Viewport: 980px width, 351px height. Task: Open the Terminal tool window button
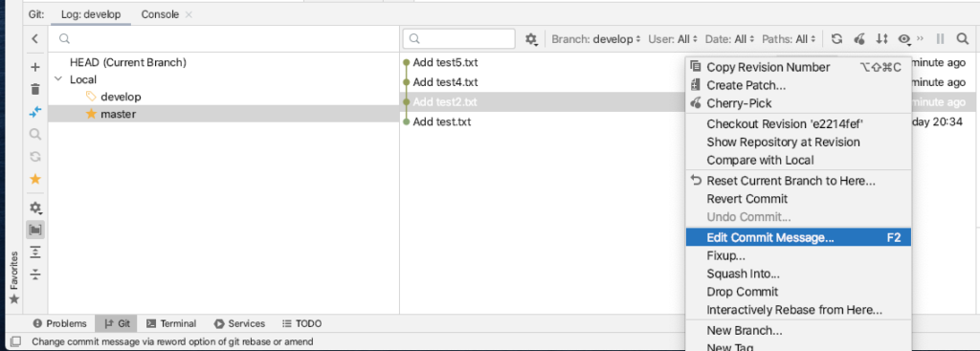click(171, 323)
